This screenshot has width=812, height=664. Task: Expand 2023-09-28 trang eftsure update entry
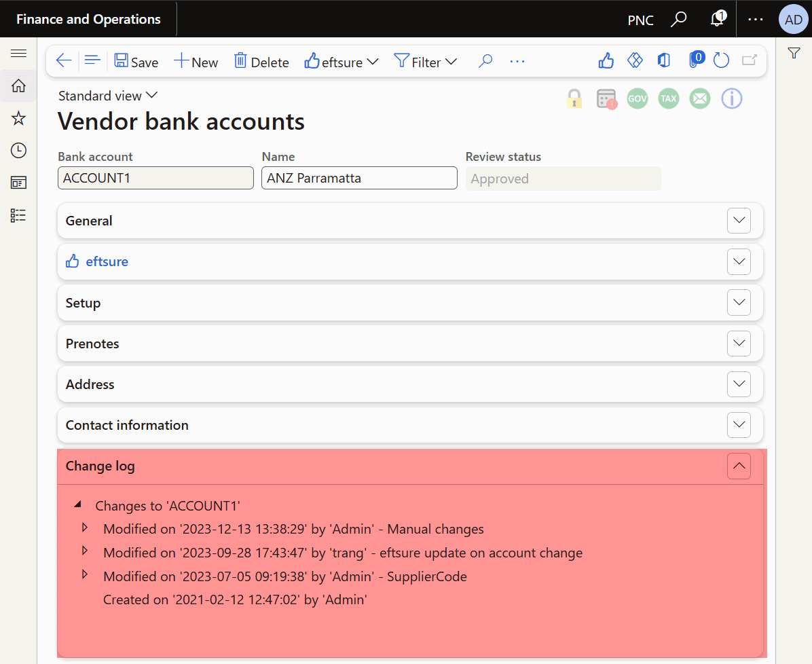(x=85, y=551)
